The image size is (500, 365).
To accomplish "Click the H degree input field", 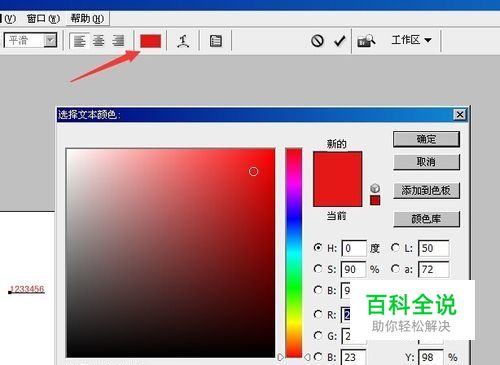I will click(x=354, y=248).
